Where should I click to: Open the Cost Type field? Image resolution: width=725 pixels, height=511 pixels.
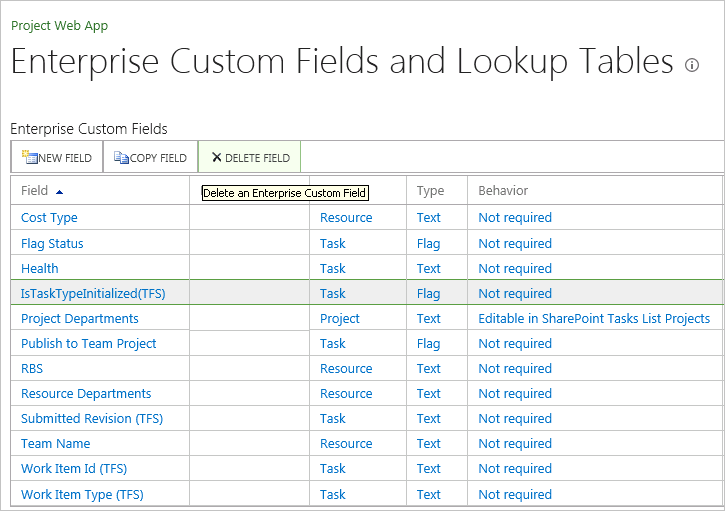tap(49, 218)
